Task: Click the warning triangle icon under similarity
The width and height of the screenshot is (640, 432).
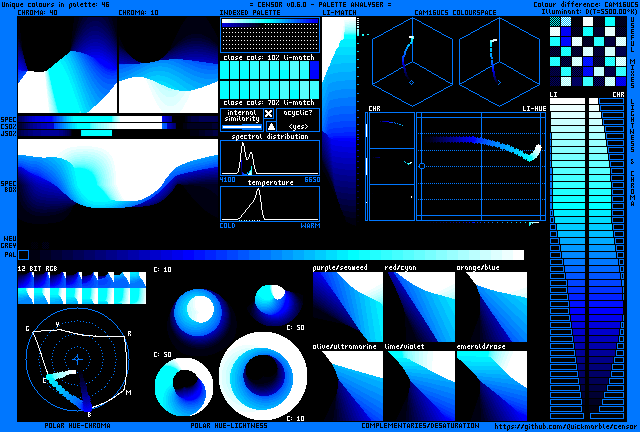Action: pyautogui.click(x=269, y=126)
